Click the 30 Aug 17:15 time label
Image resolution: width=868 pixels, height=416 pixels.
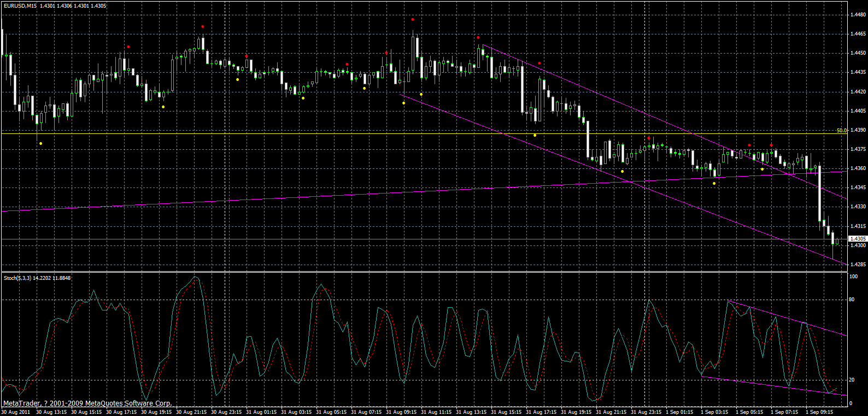[x=121, y=412]
